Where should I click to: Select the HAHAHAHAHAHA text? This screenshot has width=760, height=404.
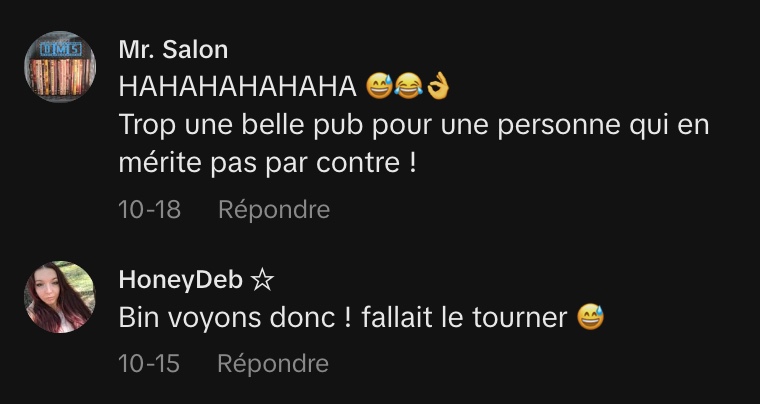tap(238, 87)
